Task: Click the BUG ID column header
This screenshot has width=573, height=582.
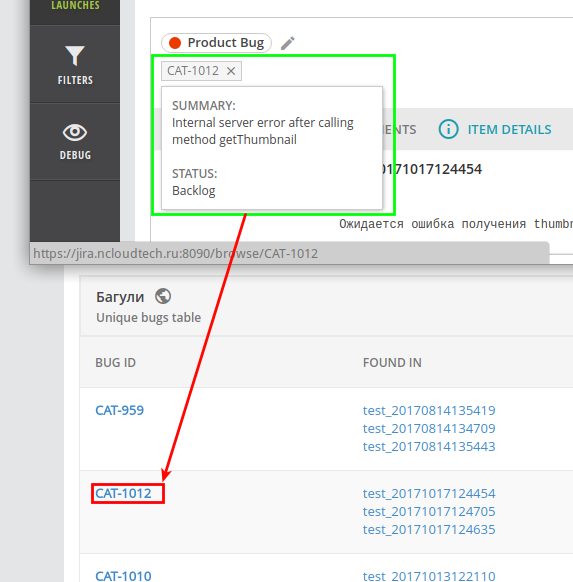Action: (115, 363)
